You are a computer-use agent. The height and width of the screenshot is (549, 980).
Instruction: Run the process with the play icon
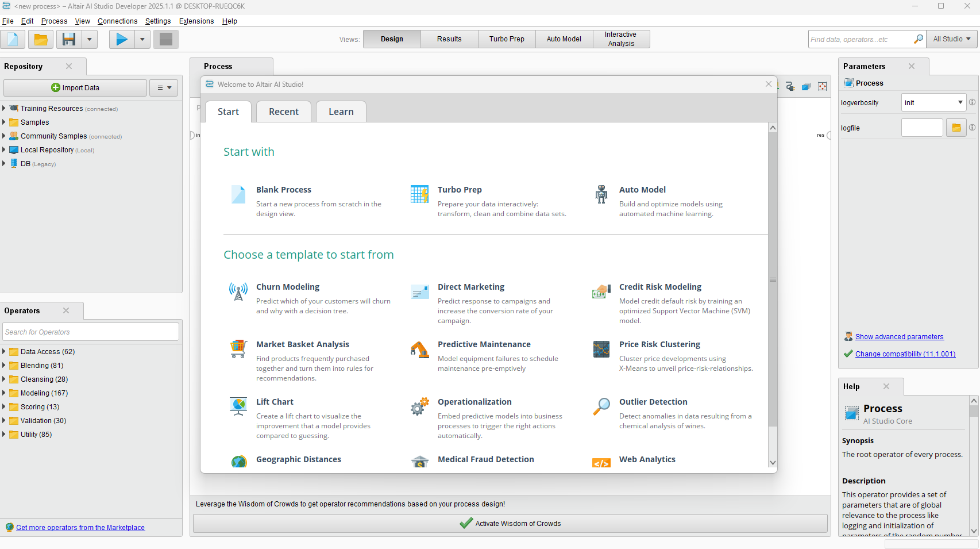click(x=122, y=39)
